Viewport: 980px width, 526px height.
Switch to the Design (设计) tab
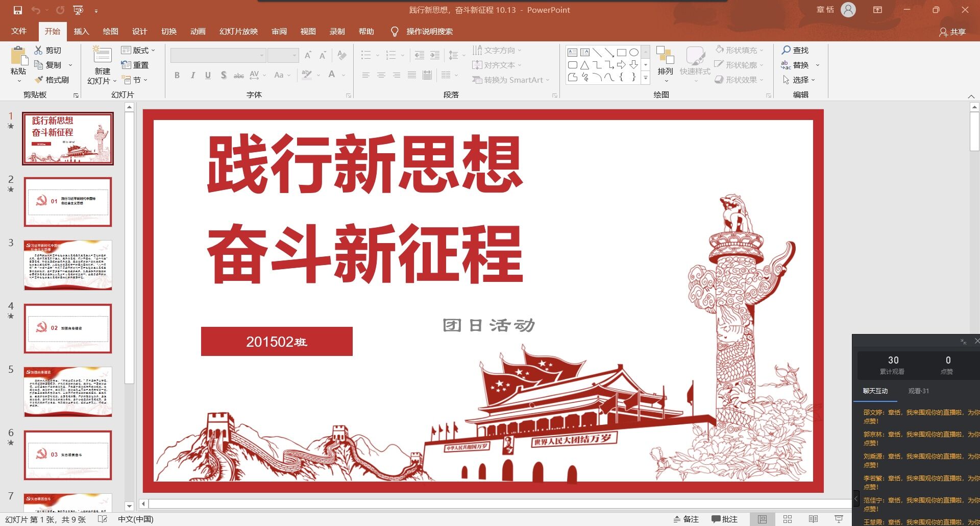[139, 31]
